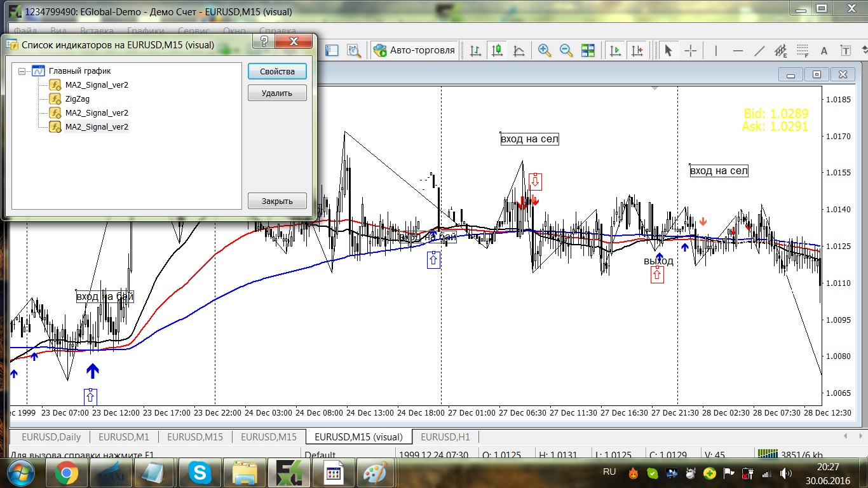This screenshot has height=488, width=868.
Task: Click the zoom out magnifier icon
Action: tap(566, 51)
